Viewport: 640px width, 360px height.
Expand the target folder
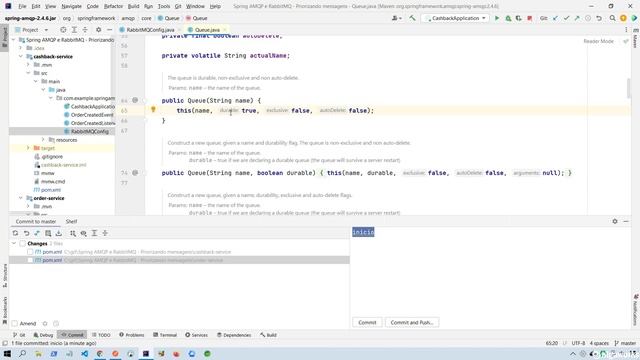(28, 148)
